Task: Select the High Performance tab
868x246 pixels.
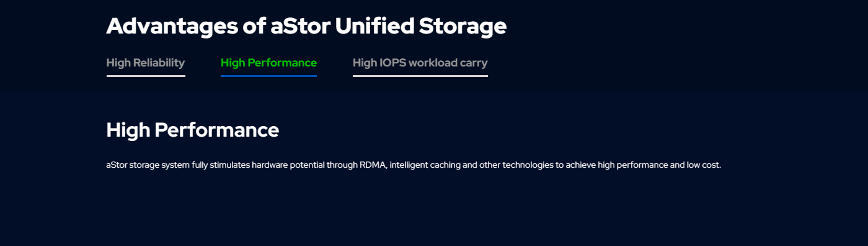Action: [x=268, y=63]
